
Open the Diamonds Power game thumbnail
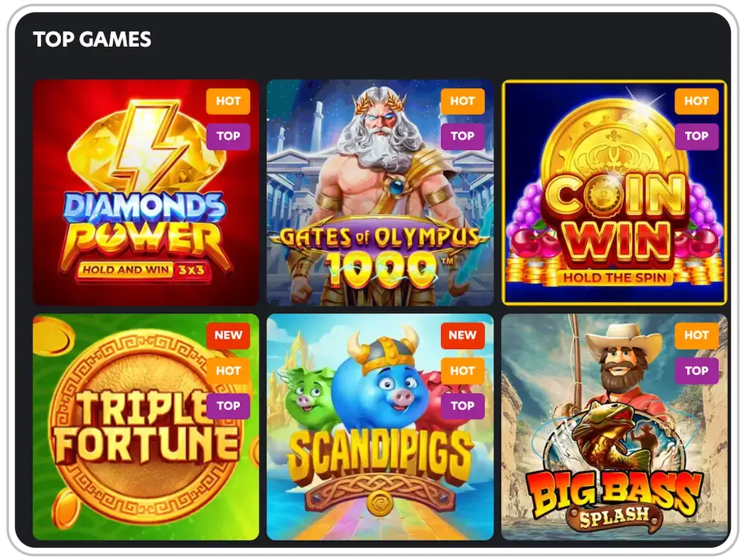(146, 193)
